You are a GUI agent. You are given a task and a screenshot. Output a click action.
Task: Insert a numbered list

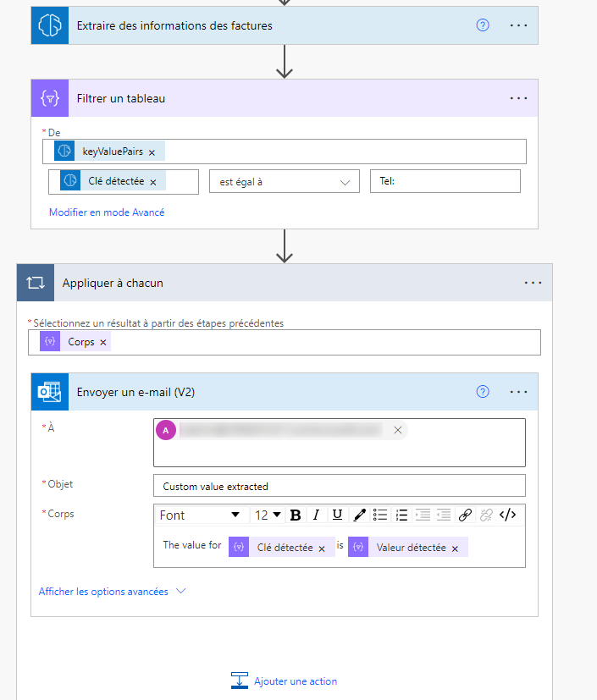coord(401,515)
